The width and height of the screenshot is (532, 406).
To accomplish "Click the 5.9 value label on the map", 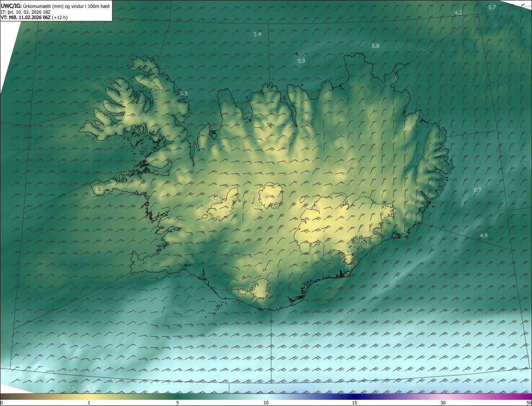I will [x=301, y=61].
